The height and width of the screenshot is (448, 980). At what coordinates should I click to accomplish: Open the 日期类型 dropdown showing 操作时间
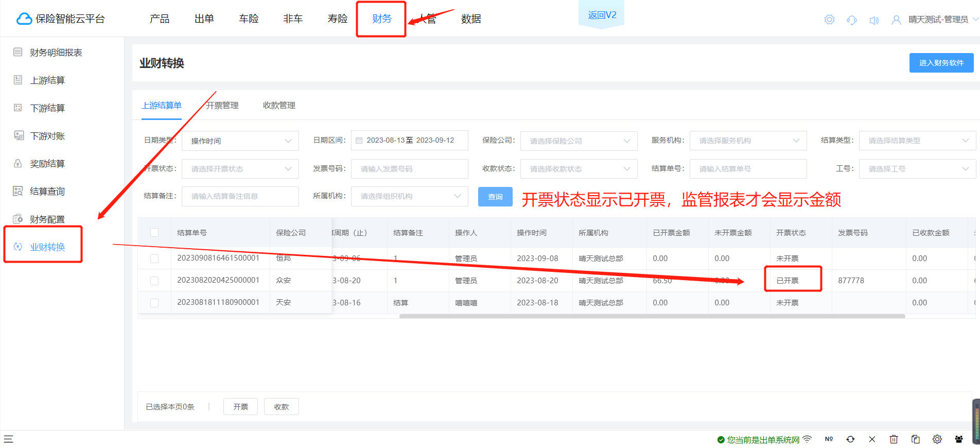click(x=240, y=141)
